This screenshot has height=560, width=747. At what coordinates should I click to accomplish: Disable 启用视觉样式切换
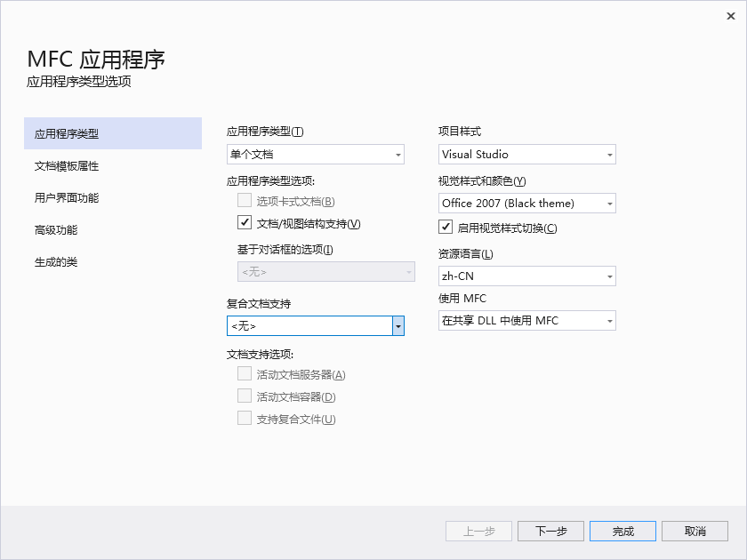coord(444,227)
